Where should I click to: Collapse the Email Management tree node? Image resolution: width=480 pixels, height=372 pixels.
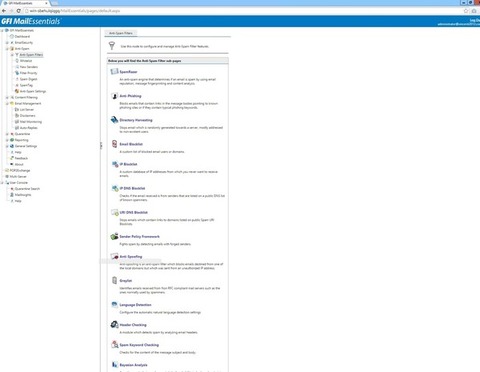tap(7, 103)
